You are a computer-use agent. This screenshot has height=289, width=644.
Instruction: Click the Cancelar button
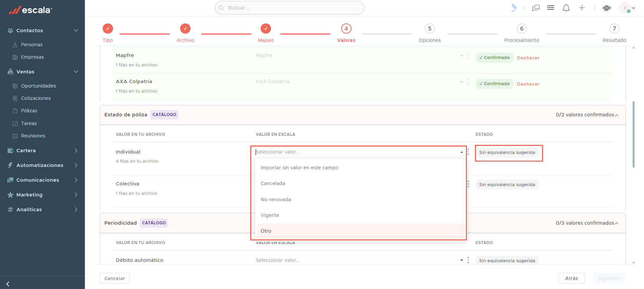(114, 278)
